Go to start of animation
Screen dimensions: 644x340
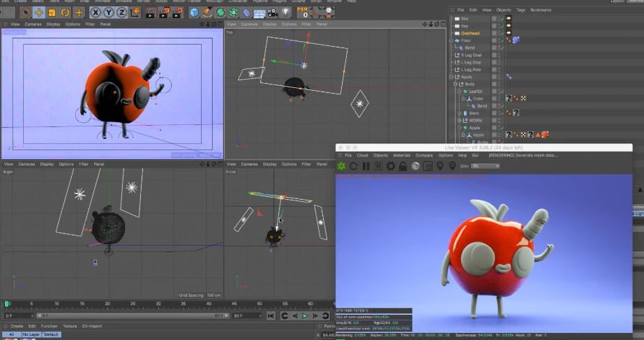point(271,316)
